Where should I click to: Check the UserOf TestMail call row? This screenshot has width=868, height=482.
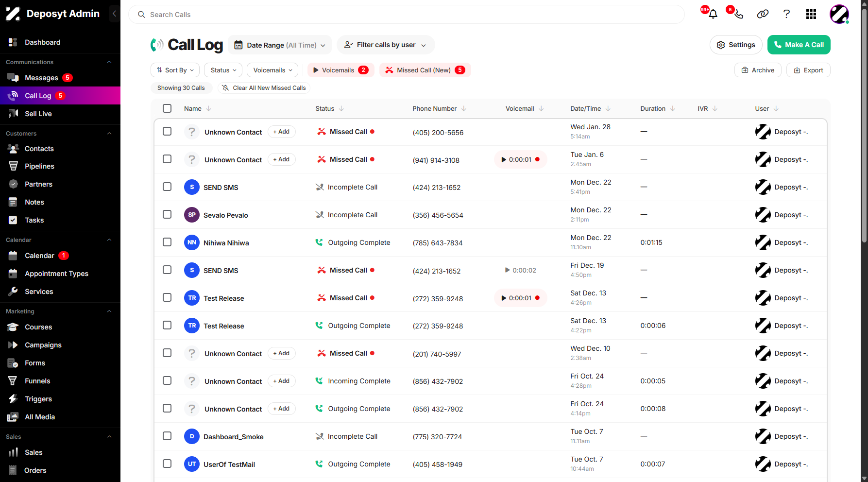coord(167,464)
